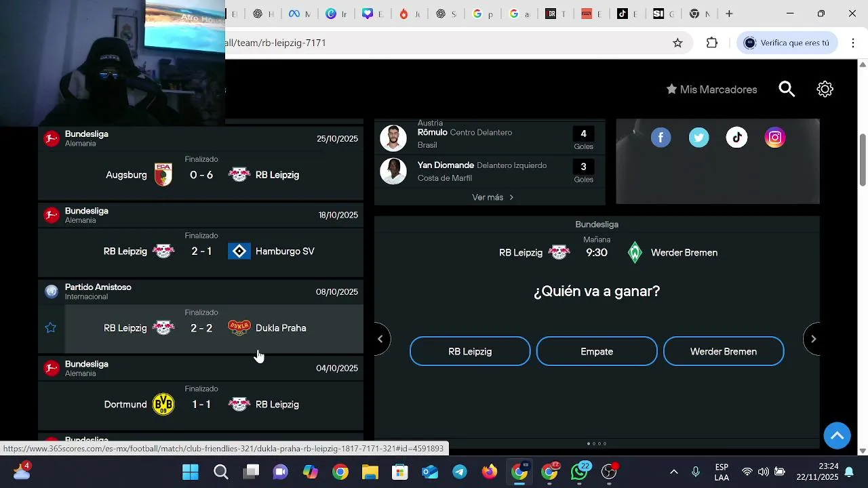Open the Dortmund 1 - 1 RB Leipzig match
Viewport: 868px width, 488px height.
click(201, 405)
